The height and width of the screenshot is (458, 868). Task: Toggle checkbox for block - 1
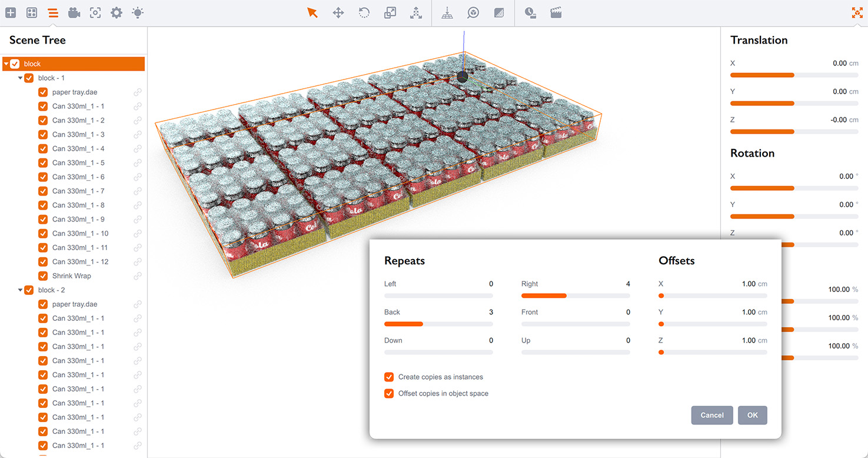pos(29,78)
